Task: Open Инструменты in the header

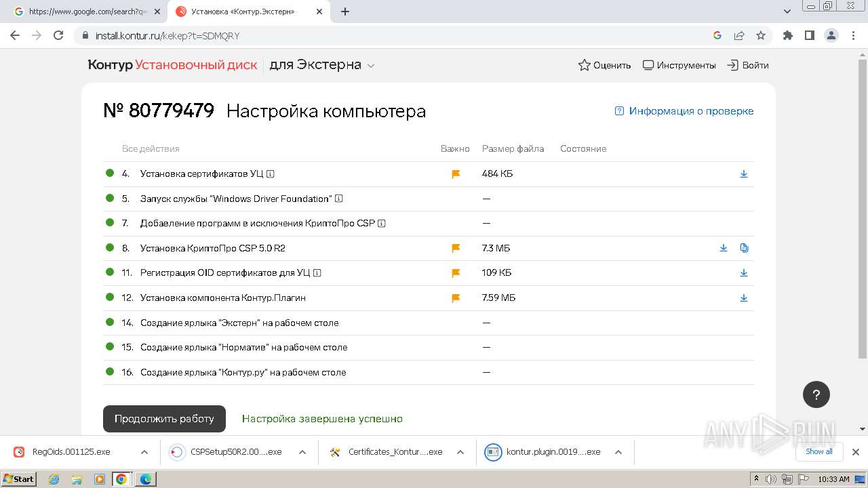Action: pyautogui.click(x=679, y=65)
